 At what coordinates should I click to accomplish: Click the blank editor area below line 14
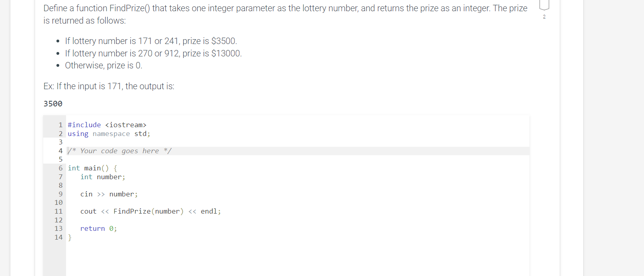click(x=298, y=259)
